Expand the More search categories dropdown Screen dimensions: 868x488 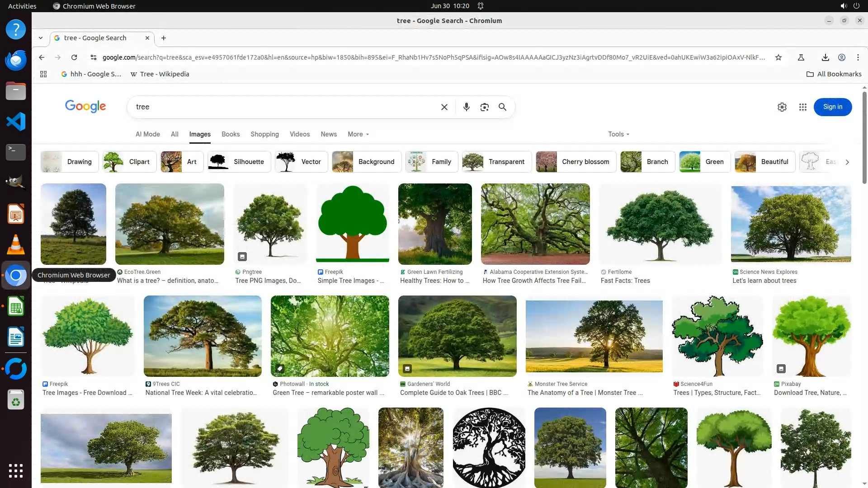click(x=358, y=134)
